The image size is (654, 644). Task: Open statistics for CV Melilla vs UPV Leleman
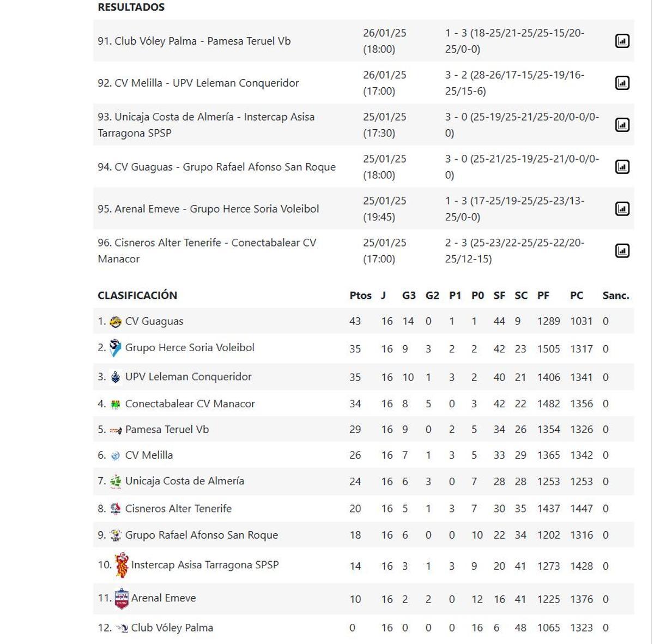(623, 83)
